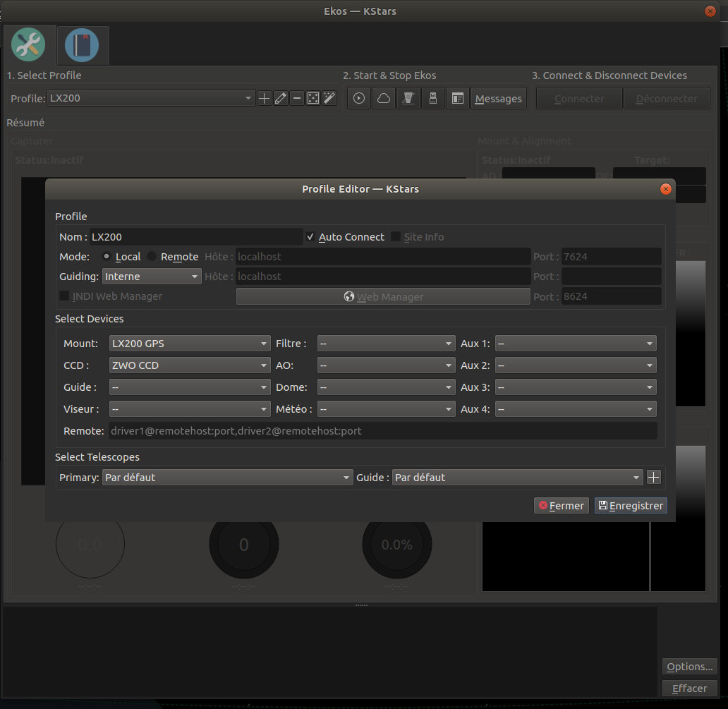Screen dimensions: 728x709
Task: Toggle the Auto Connect checkbox
Action: click(310, 237)
